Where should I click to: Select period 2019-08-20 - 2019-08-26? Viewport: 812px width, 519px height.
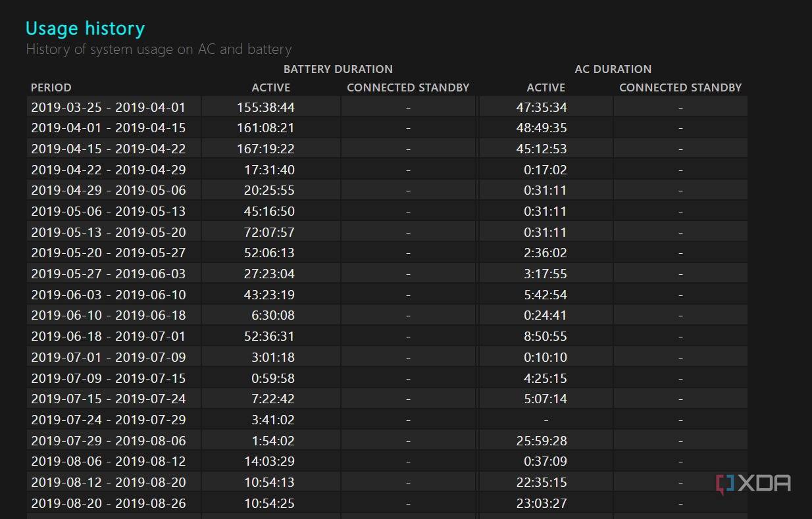click(x=109, y=503)
